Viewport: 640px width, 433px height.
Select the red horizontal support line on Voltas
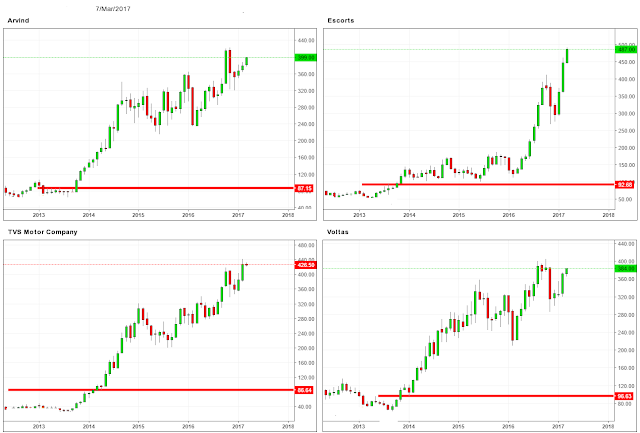[x=496, y=396]
